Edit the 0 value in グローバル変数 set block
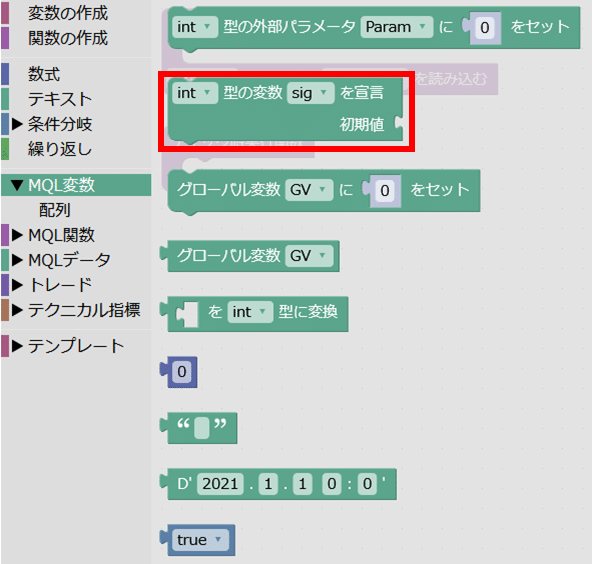The height and width of the screenshot is (564, 592). pyautogui.click(x=385, y=191)
